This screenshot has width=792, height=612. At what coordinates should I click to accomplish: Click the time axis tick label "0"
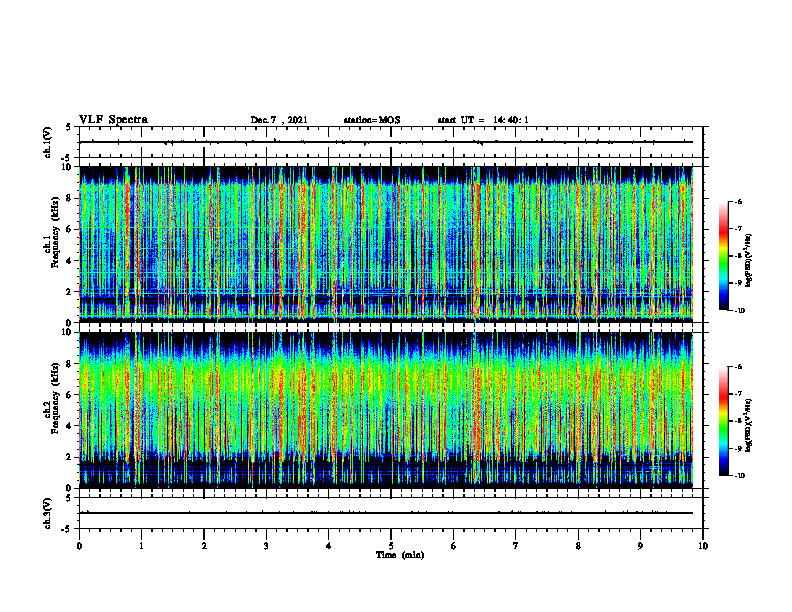click(79, 546)
